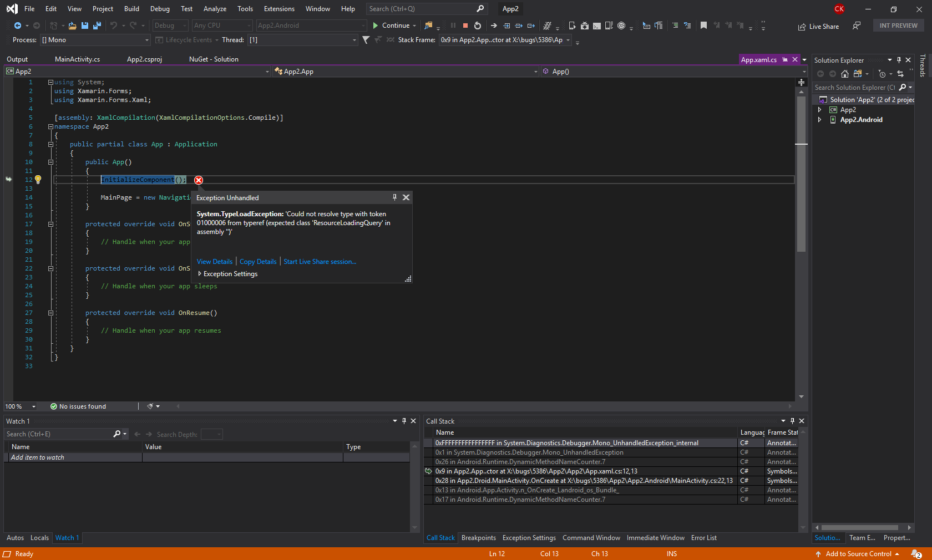932x560 pixels.
Task: Expand the App2 project node
Action: [x=819, y=110]
